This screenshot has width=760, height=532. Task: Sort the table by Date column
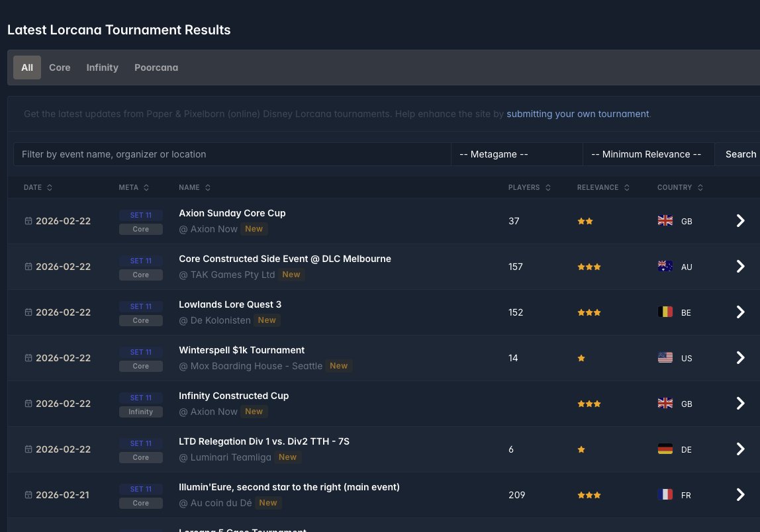pos(38,187)
